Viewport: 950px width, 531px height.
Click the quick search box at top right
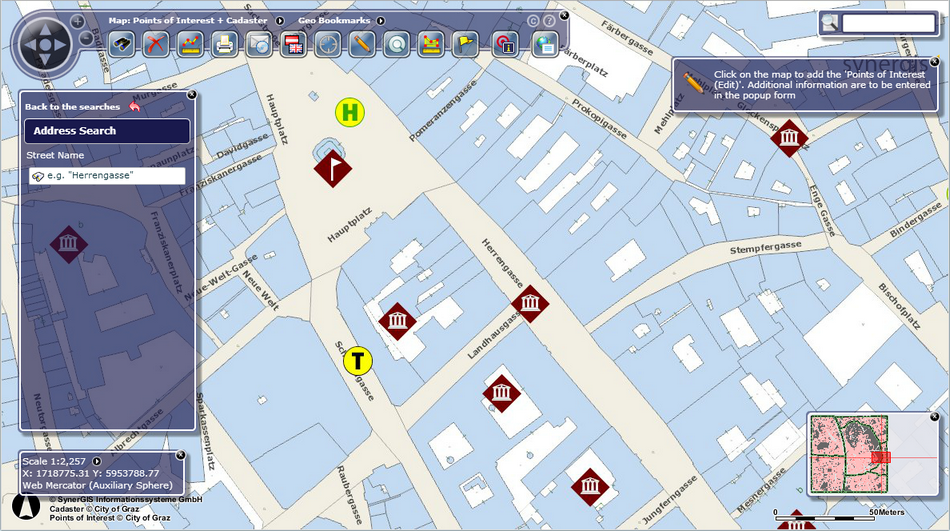point(888,24)
